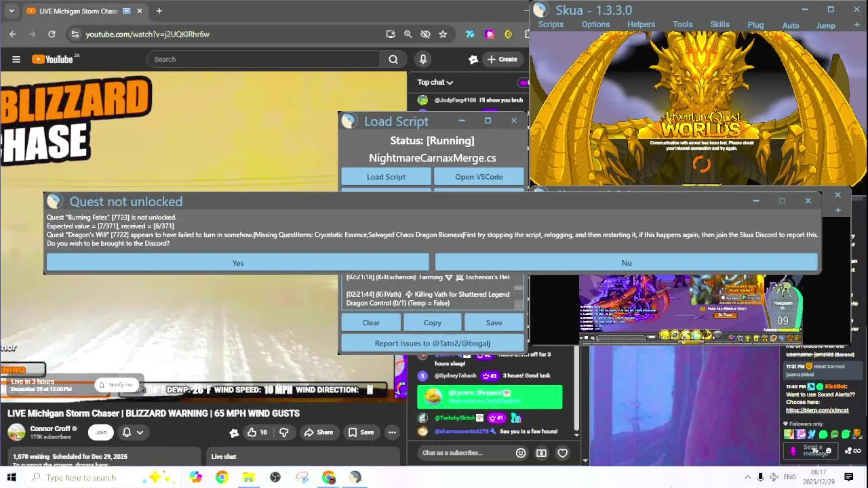The width and height of the screenshot is (868, 488).
Task: Click the blue translate extension icon
Action: point(470,34)
